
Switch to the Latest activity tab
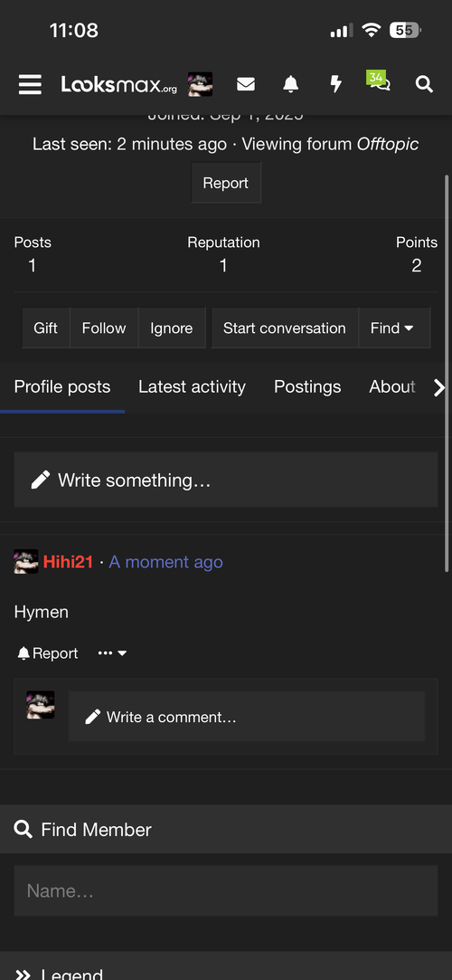(192, 387)
